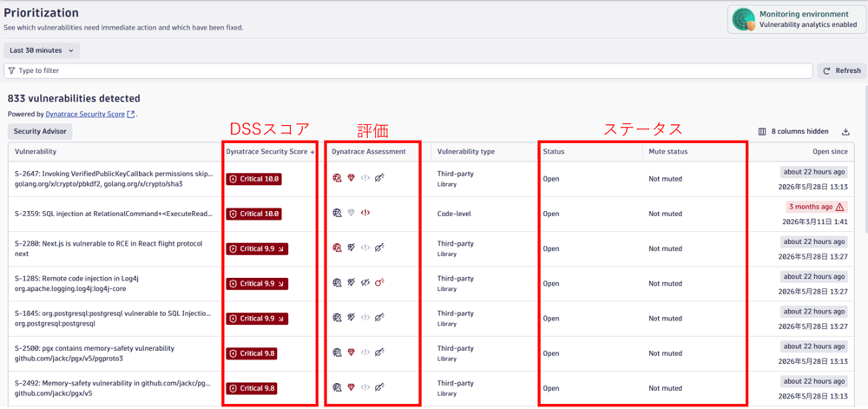Click the Refresh button
This screenshot has width=868, height=409.
tap(842, 71)
